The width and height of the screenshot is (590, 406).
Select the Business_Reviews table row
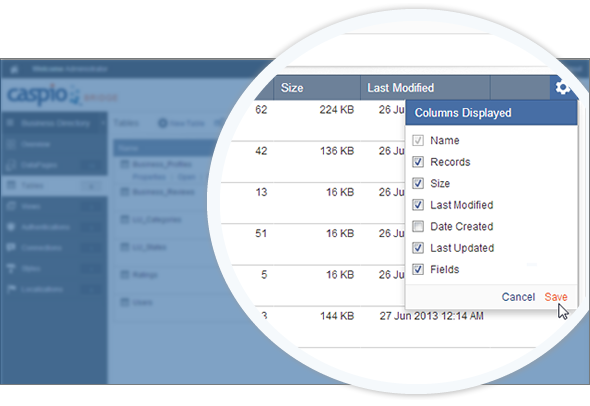point(164,192)
